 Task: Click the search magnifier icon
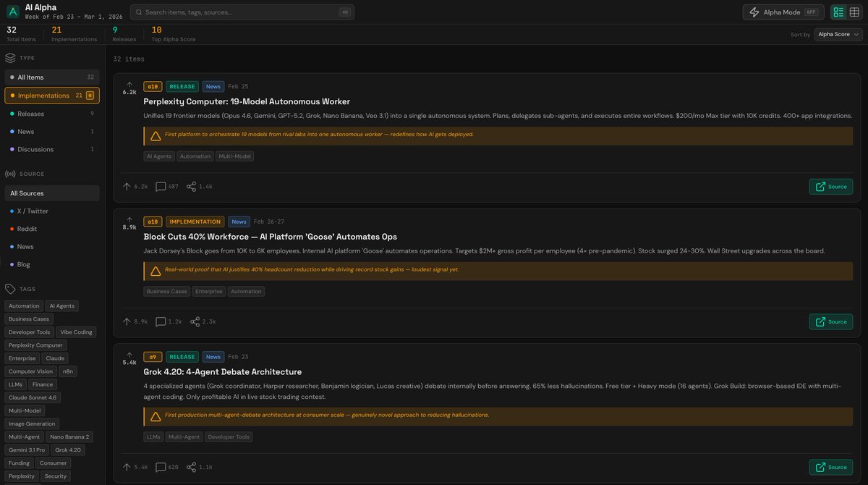click(139, 12)
